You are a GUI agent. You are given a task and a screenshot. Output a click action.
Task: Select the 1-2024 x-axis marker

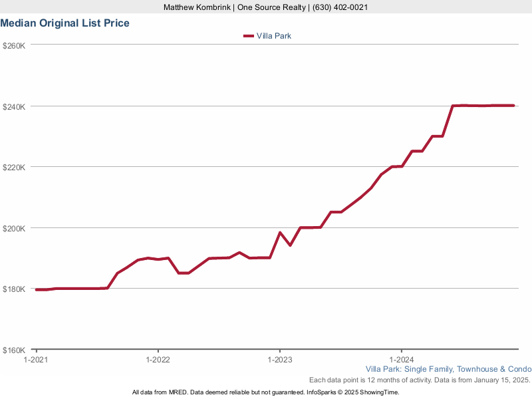[x=401, y=359]
